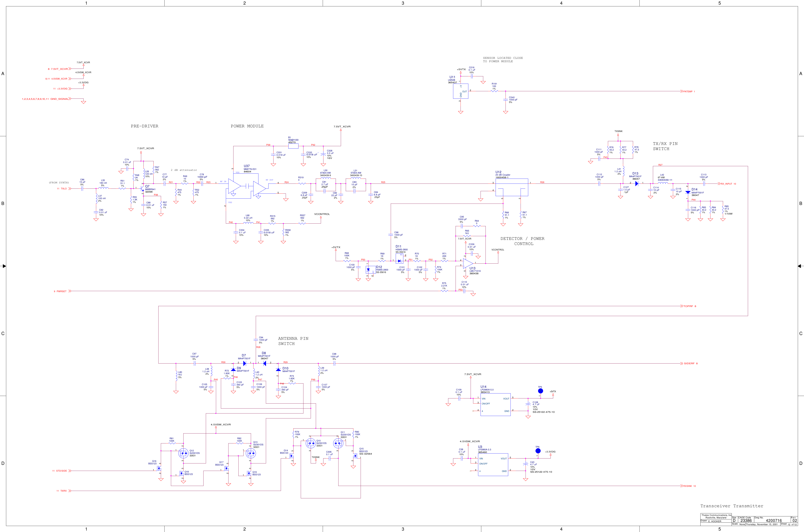This screenshot has height=532, width=804.
Task: Select the Q11 Si2301DS MOSFET circle
Action: 338,443
